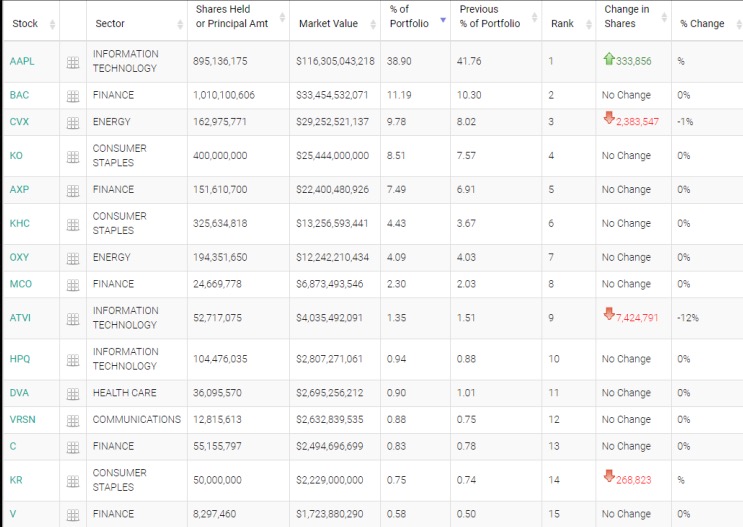Select shares held 194,351,650

[220, 257]
